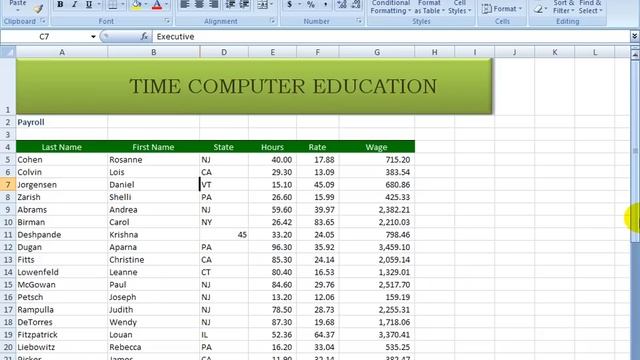The image size is (640, 360).
Task: Apply accounting dollar format
Action: coord(289,4)
